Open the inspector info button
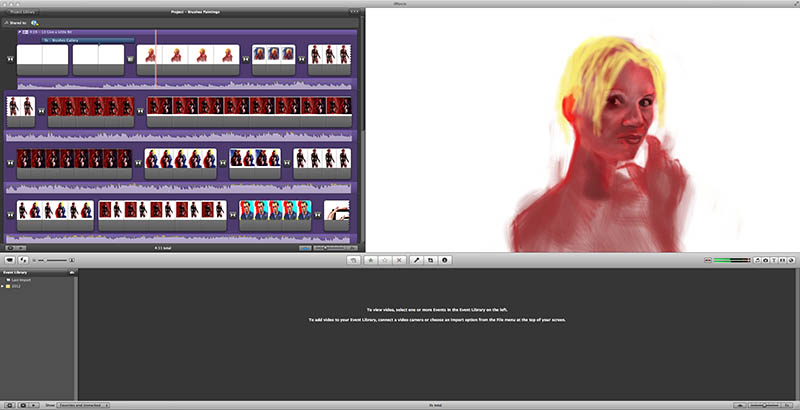Viewport: 800px width, 410px height. [445, 260]
